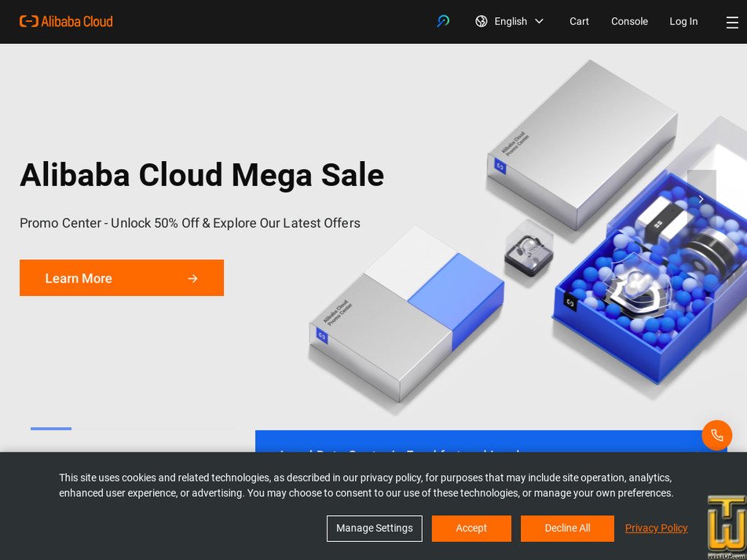This screenshot has height=560, width=747.
Task: Click the Alibaba Cloud Mega Sale heading
Action: pyautogui.click(x=202, y=175)
